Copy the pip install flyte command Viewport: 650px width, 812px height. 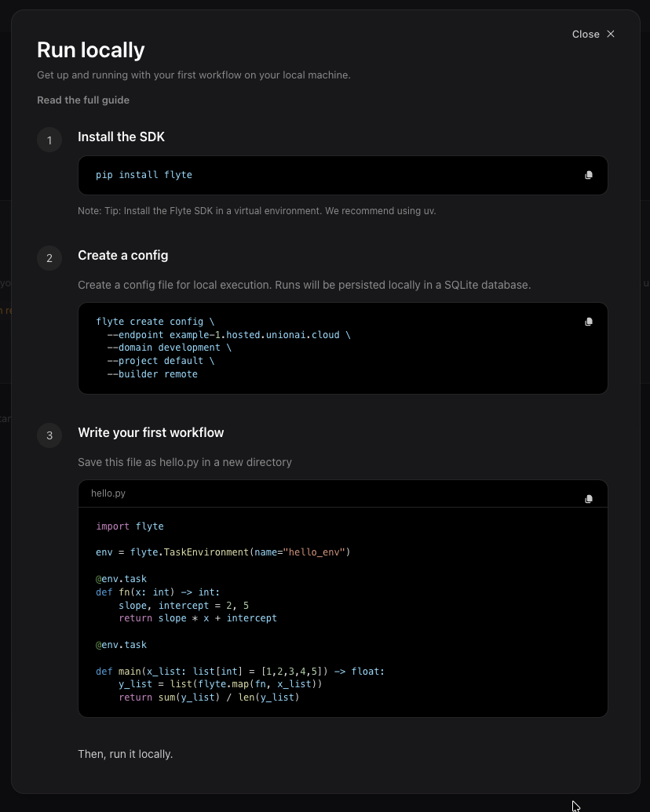pos(588,175)
